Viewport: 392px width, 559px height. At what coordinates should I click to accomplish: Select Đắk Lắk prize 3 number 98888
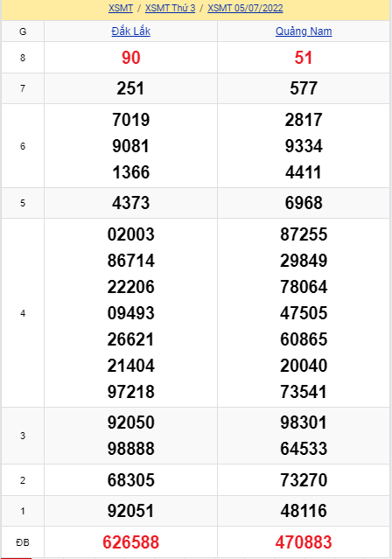[x=131, y=449]
